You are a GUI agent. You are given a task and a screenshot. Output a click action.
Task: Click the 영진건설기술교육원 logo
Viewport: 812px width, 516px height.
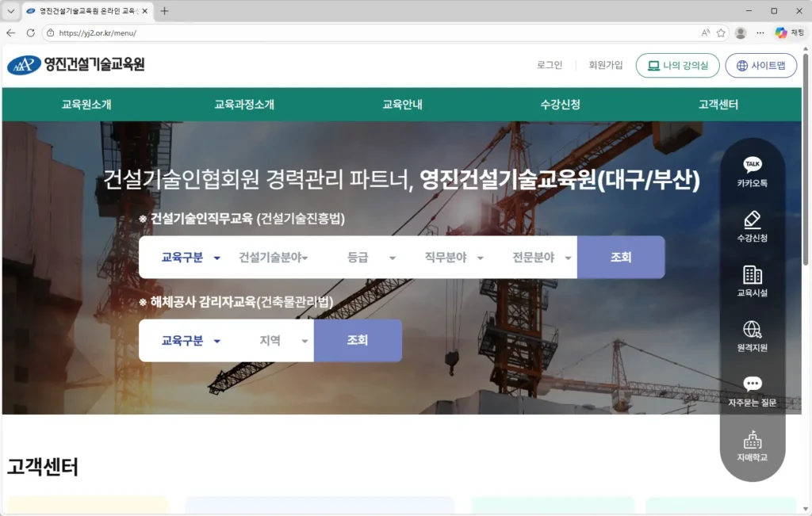pyautogui.click(x=76, y=65)
